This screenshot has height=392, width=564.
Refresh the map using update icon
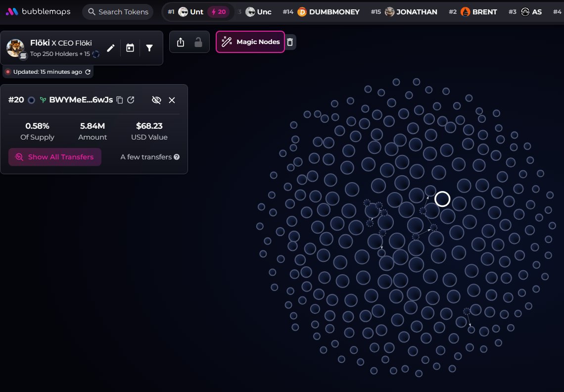click(x=88, y=72)
